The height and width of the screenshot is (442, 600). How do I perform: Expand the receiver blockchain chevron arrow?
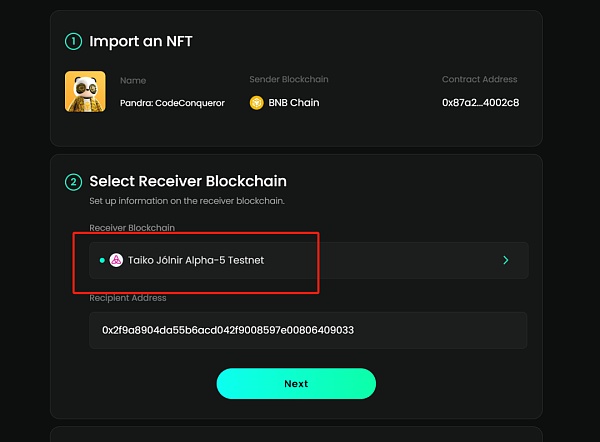click(506, 260)
